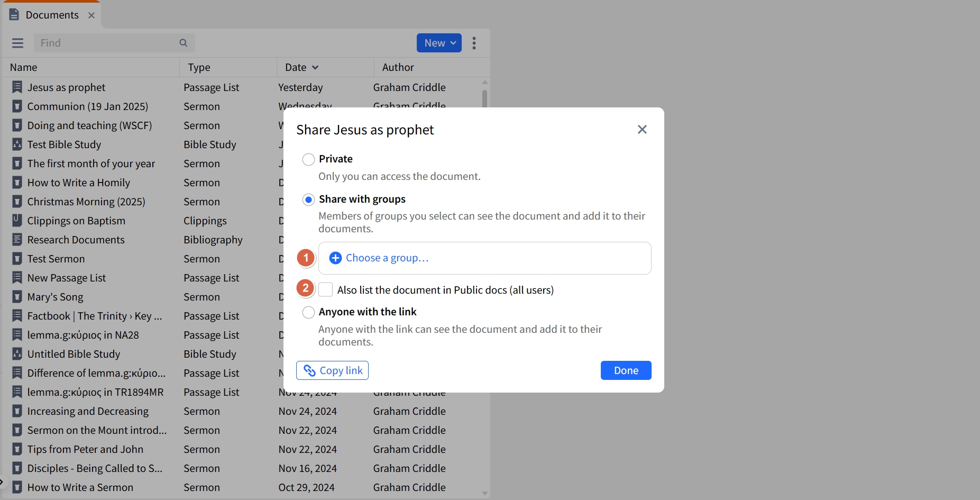Image resolution: width=980 pixels, height=500 pixels.
Task: Open the three-dot options menu
Action: click(474, 43)
